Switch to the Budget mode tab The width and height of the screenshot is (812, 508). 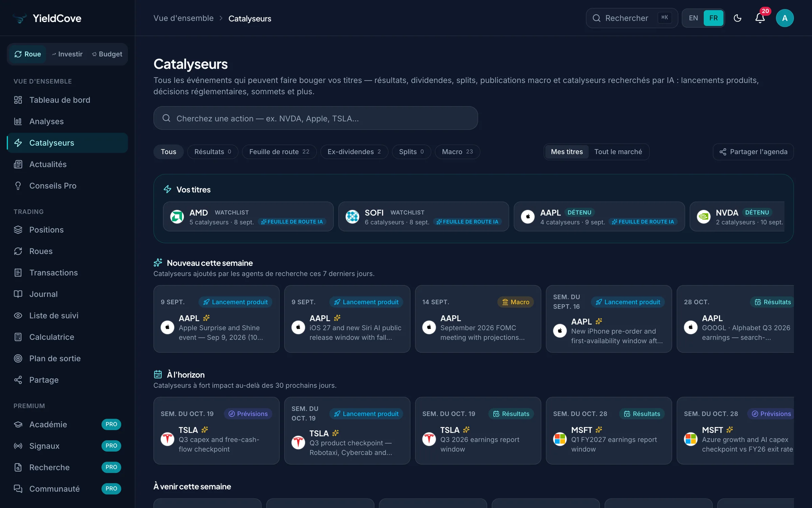pyautogui.click(x=107, y=54)
